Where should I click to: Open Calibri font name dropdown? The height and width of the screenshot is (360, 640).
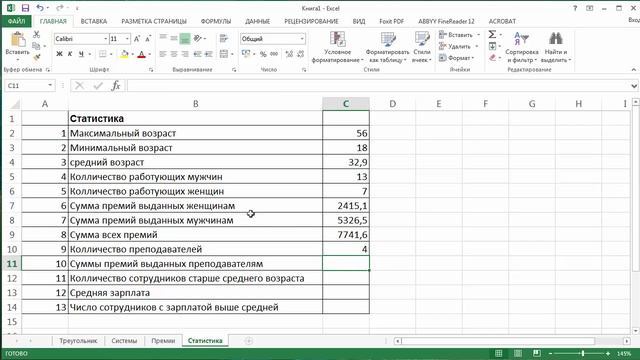tap(106, 39)
